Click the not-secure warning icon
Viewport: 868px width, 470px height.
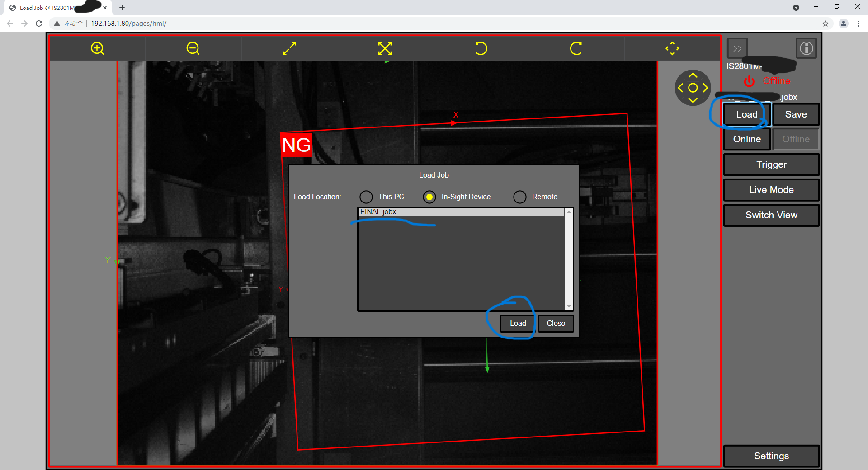pos(57,23)
